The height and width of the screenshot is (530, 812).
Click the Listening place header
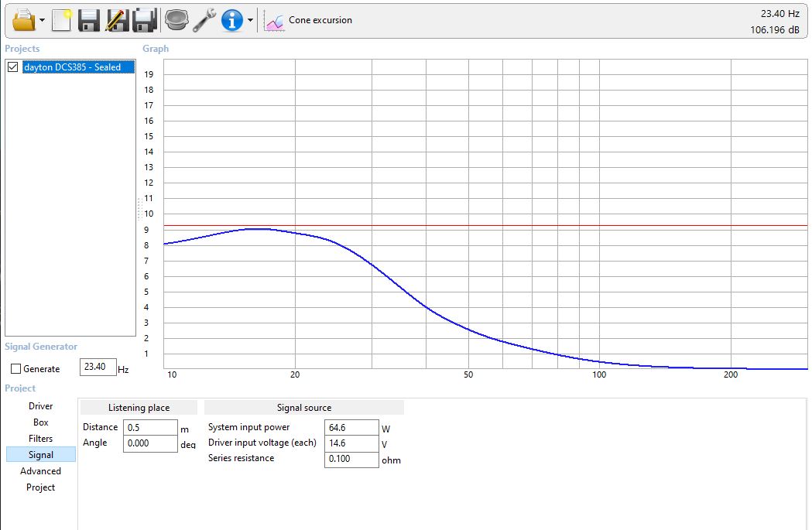click(x=139, y=408)
